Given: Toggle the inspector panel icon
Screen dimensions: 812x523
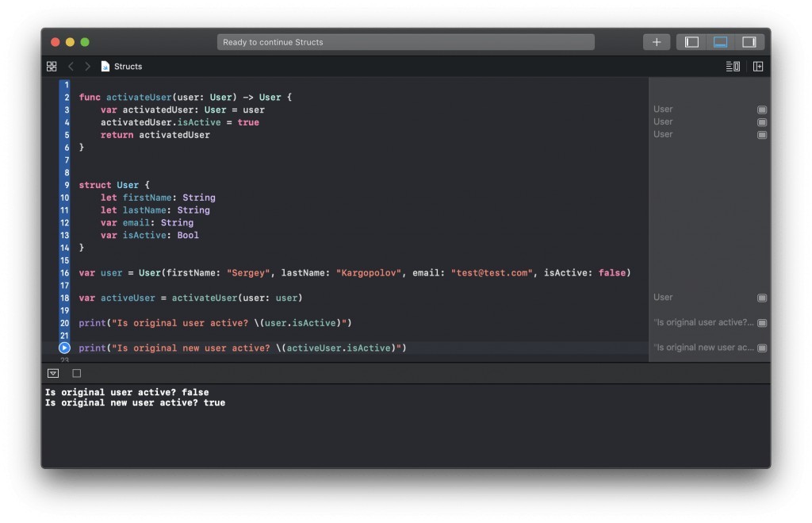Looking at the screenshot, I should (x=749, y=42).
